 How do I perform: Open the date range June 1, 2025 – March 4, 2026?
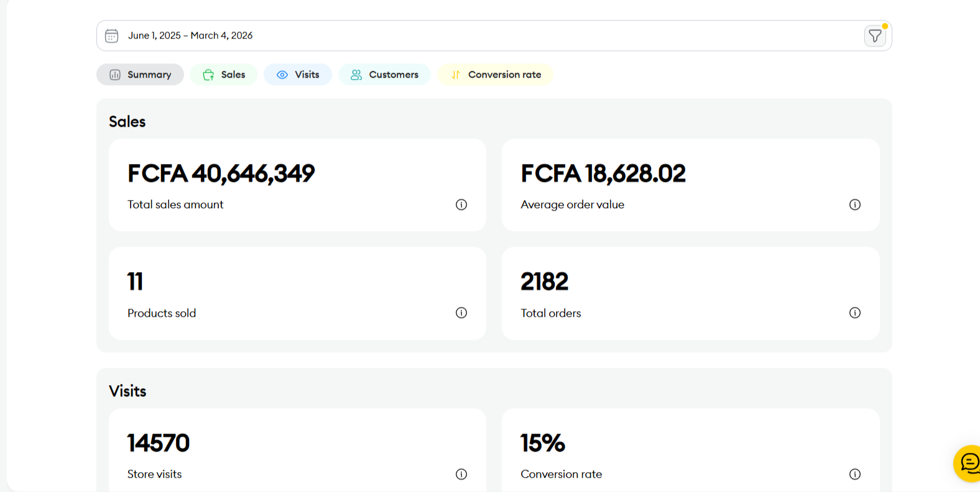click(190, 35)
